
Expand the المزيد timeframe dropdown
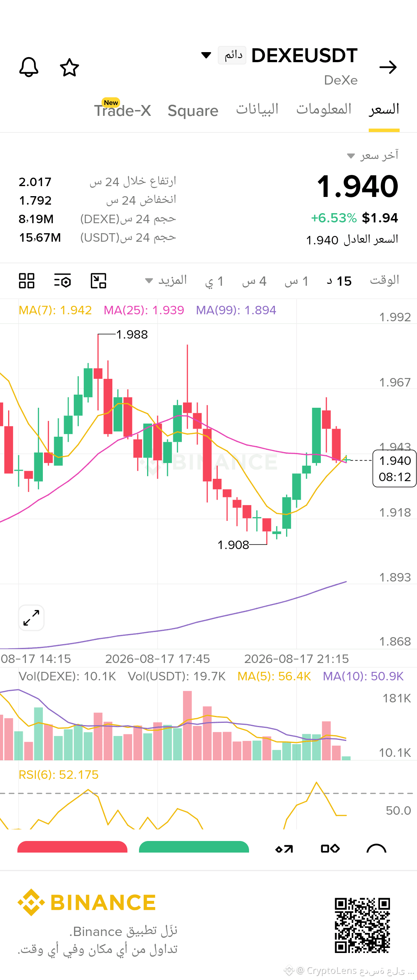click(166, 280)
